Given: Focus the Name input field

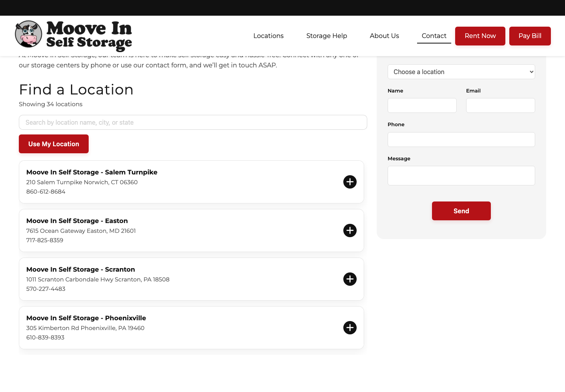Looking at the screenshot, I should coord(422,105).
